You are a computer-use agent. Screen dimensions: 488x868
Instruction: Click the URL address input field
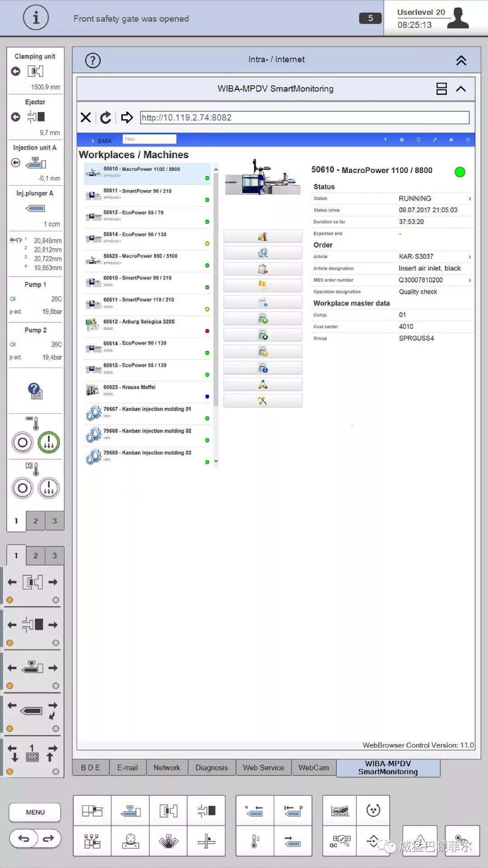[305, 118]
